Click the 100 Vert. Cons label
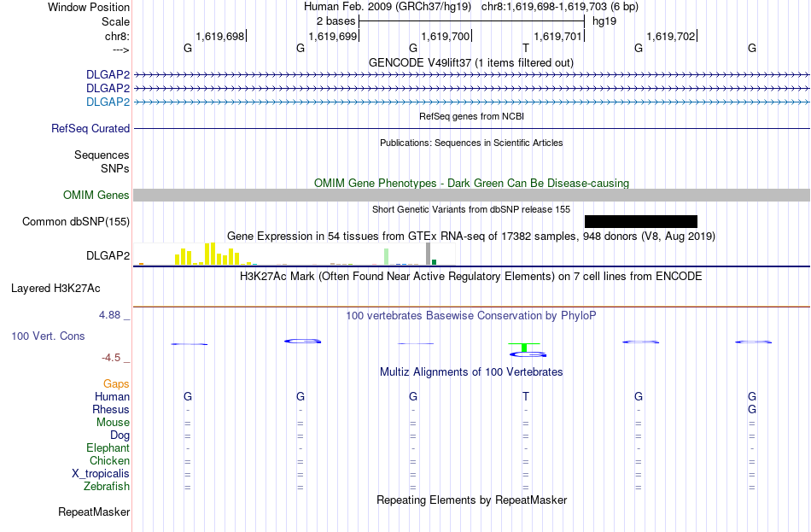This screenshot has height=532, width=811. pyautogui.click(x=48, y=336)
